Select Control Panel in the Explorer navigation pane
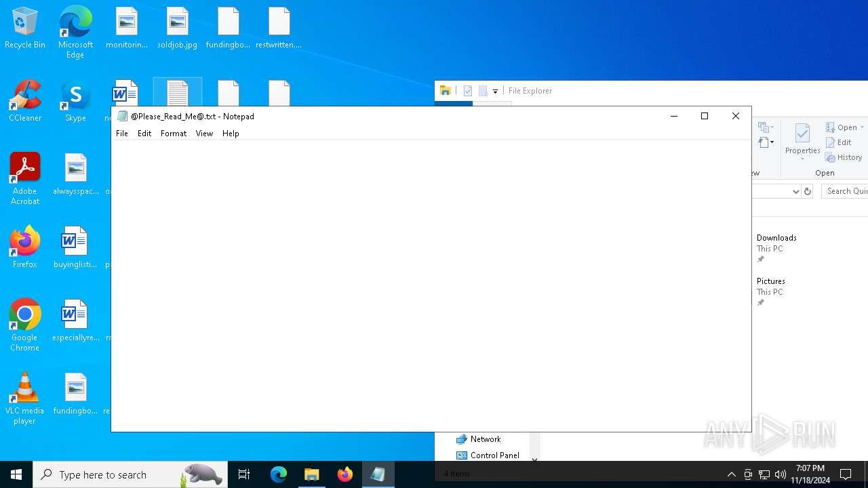The image size is (868, 488). coord(488,455)
